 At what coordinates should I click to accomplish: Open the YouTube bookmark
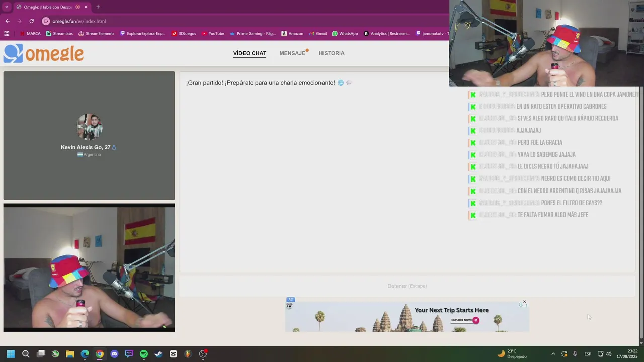click(213, 34)
